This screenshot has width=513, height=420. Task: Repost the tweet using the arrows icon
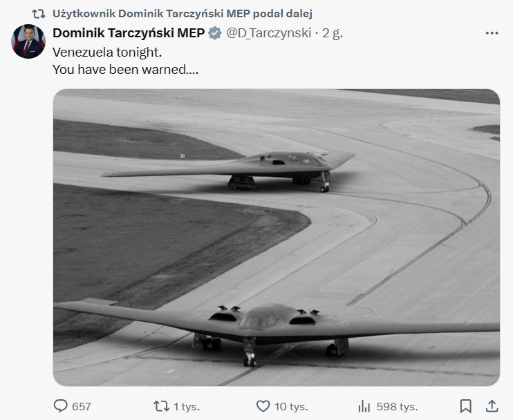162,405
